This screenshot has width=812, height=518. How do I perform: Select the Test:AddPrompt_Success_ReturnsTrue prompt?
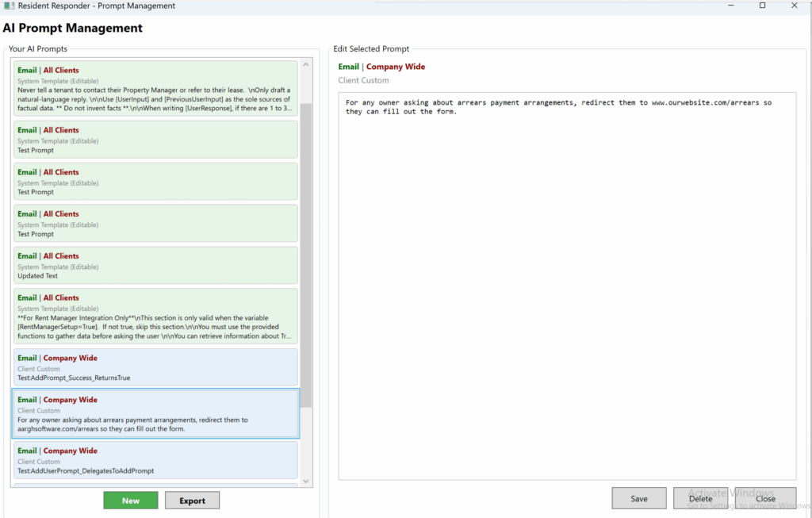tap(155, 367)
